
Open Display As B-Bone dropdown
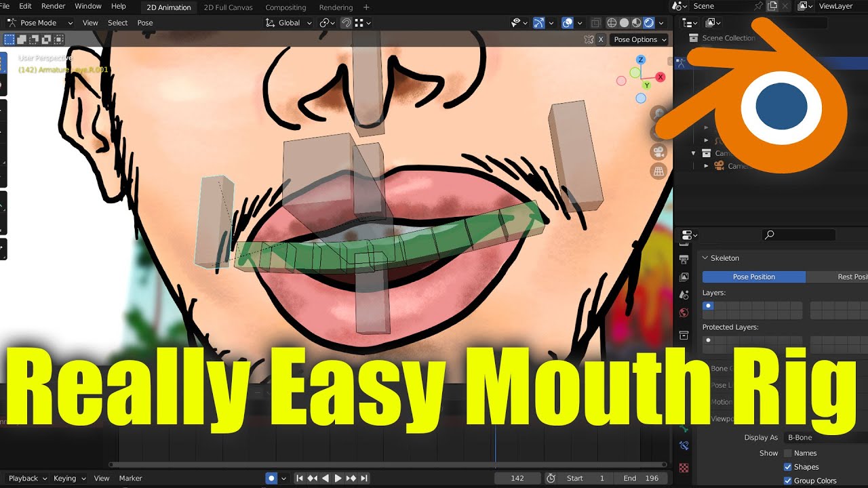[x=825, y=437]
